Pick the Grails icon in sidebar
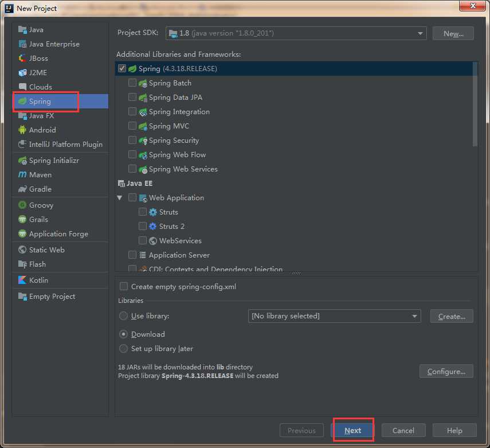Image resolution: width=490 pixels, height=448 pixels. [22, 219]
